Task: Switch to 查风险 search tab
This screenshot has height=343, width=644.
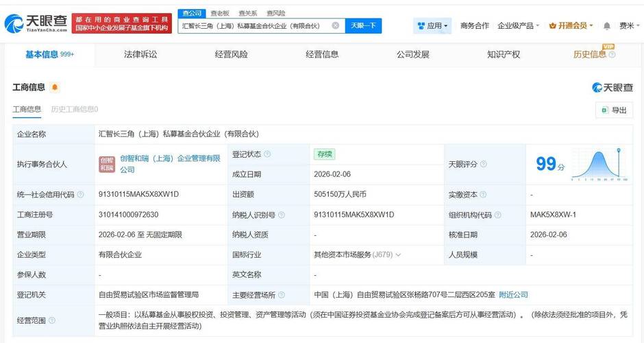Action: (x=275, y=13)
